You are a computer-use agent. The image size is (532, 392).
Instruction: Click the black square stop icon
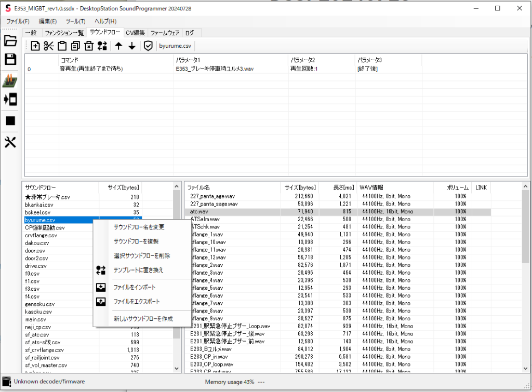coord(10,120)
